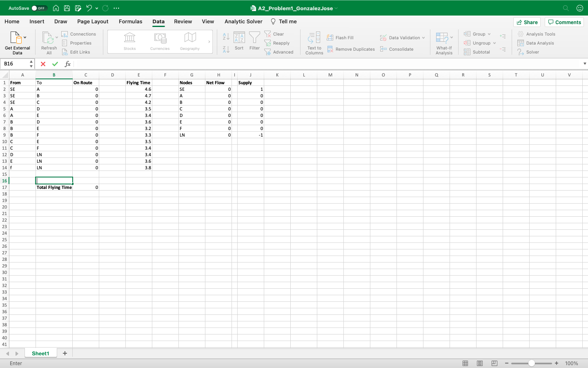Click the Share button
588x368 pixels.
[527, 22]
